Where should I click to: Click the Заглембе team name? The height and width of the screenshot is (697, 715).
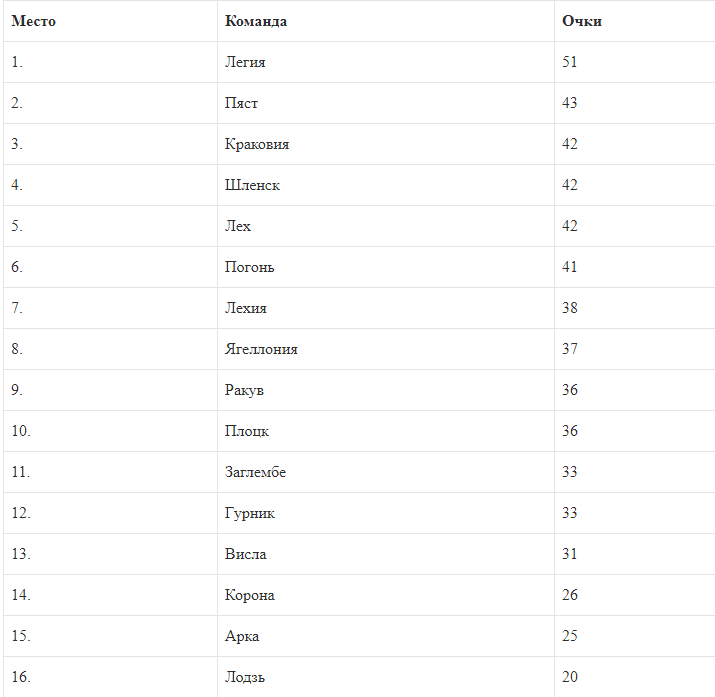point(255,472)
